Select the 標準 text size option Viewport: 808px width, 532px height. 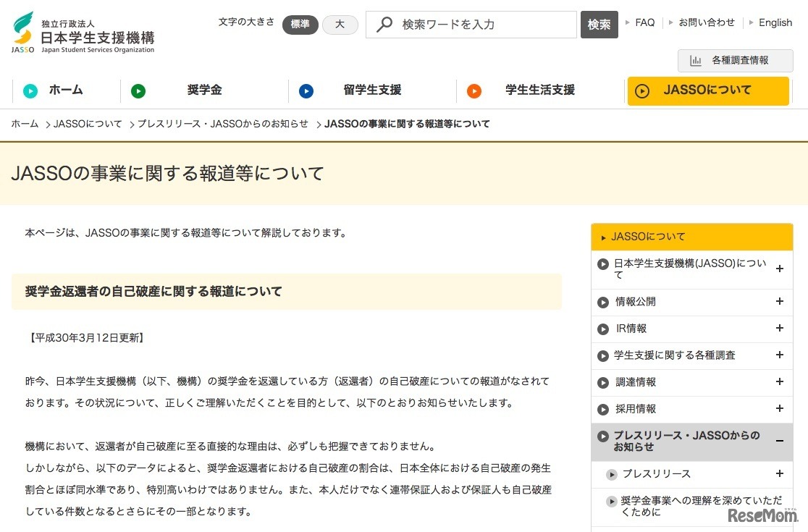(x=300, y=24)
